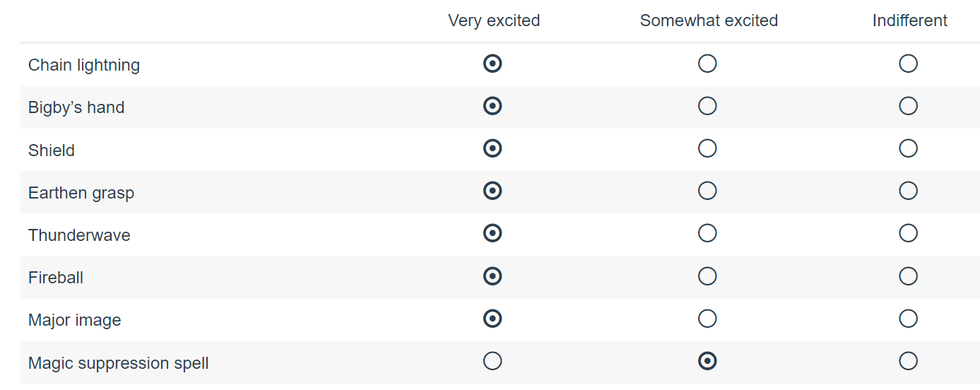Set Thunderwave to Somewhat excited
The height and width of the screenshot is (390, 980).
(x=707, y=233)
